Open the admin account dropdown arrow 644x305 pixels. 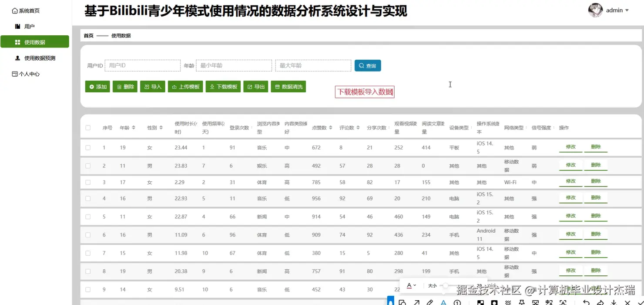[x=627, y=10]
